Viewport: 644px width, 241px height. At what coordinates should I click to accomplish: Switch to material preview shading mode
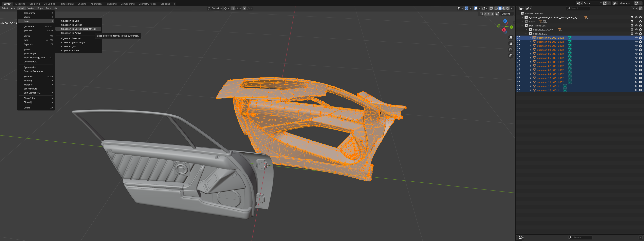tap(504, 8)
